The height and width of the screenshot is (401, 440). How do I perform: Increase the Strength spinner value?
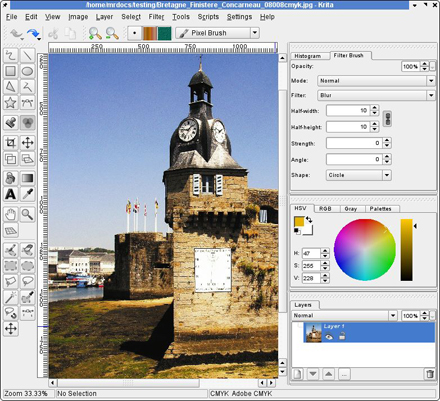[387, 141]
